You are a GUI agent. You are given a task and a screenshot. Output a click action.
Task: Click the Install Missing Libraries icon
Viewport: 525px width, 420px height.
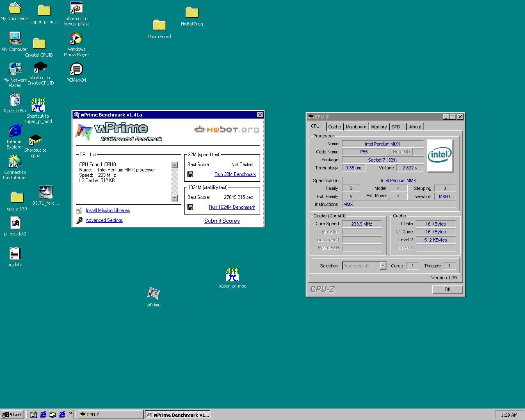pos(79,210)
